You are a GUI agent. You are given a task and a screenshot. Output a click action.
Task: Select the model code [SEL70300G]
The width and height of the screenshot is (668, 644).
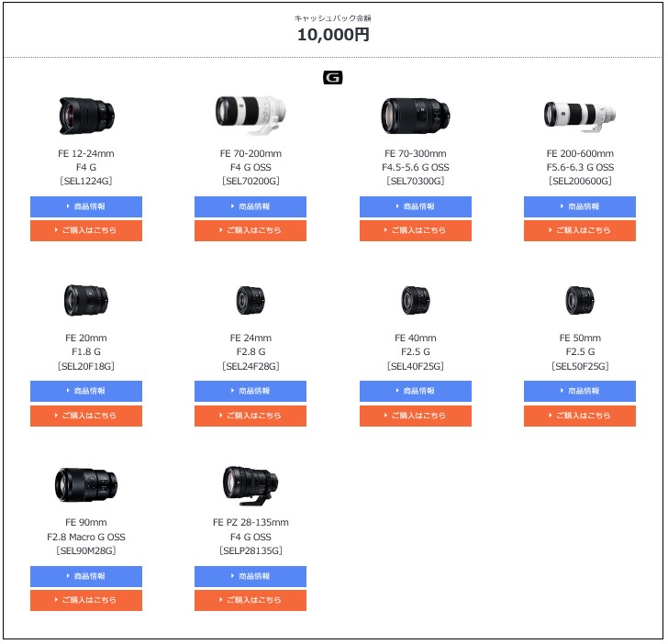click(x=416, y=181)
